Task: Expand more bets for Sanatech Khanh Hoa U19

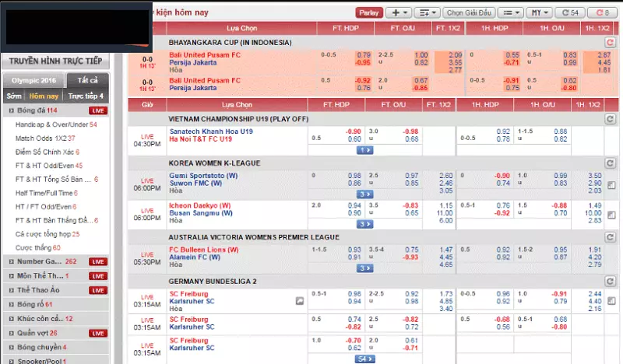Action: click(364, 149)
